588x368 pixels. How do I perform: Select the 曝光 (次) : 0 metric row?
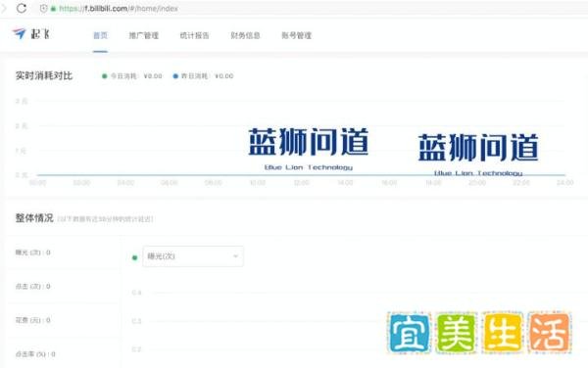(x=63, y=253)
